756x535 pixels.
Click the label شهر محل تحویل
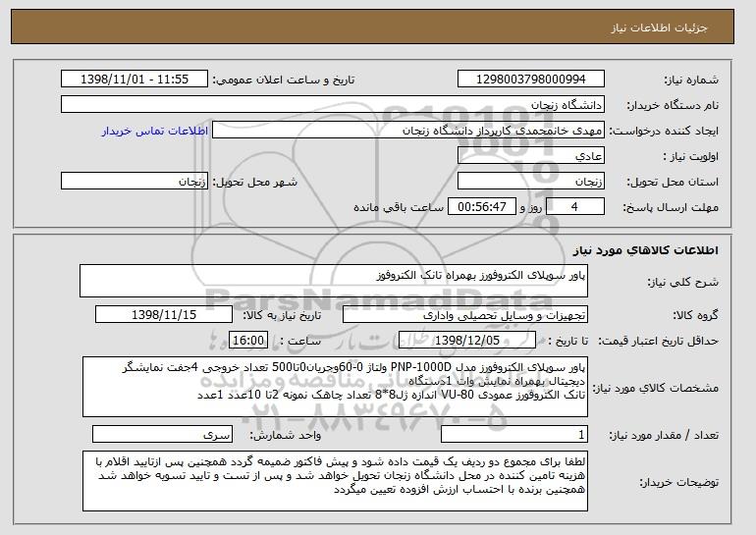coord(255,183)
